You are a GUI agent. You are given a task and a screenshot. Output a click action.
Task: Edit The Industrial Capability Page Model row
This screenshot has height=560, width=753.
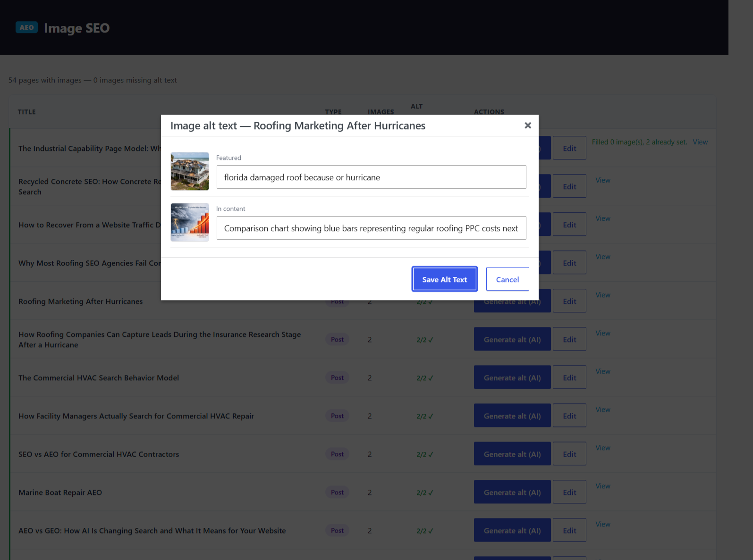click(569, 148)
